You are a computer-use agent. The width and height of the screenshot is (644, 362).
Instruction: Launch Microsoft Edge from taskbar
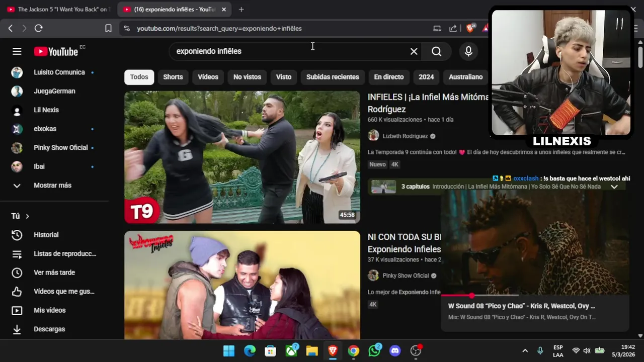(x=250, y=350)
